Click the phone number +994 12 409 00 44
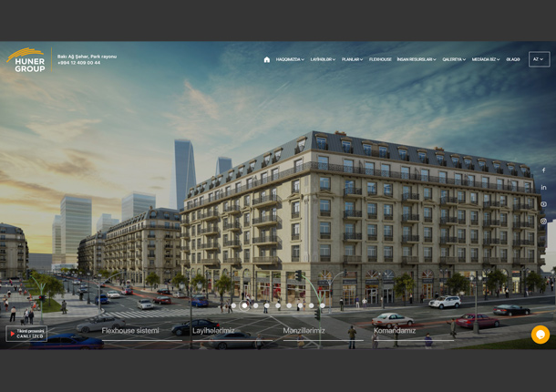Screen dimensions: 556x392 (x=79, y=63)
